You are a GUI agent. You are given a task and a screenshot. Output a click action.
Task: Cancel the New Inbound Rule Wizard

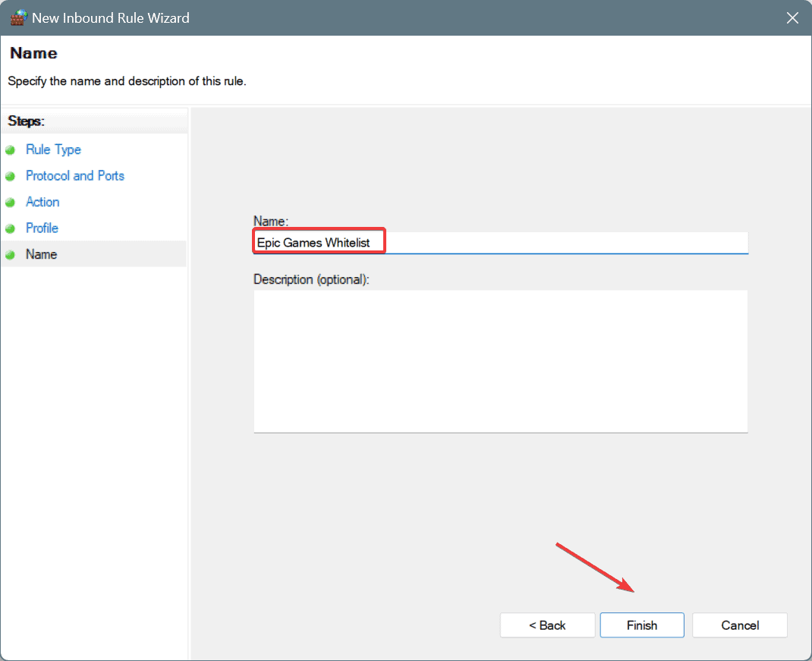[739, 625]
